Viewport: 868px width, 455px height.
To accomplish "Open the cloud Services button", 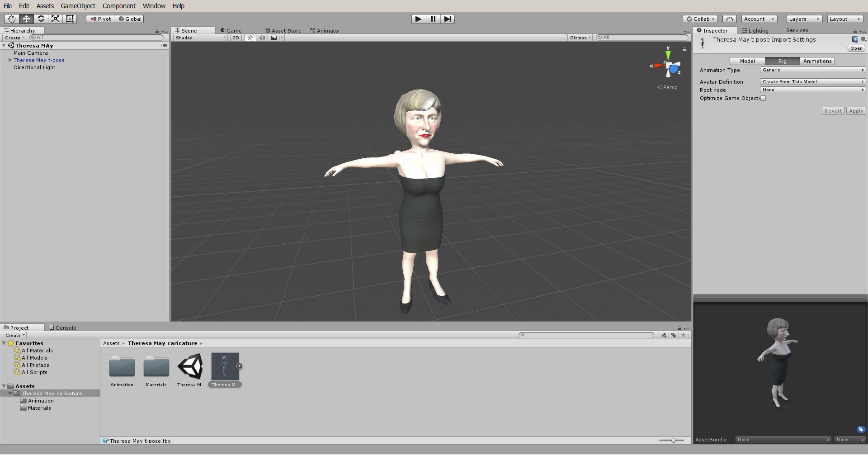I will click(x=730, y=19).
